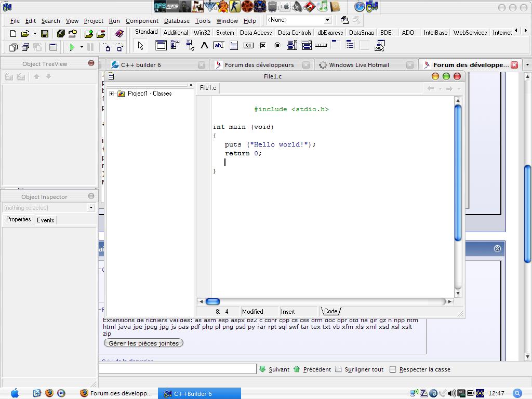The height and width of the screenshot is (399, 532).
Task: Select the Memo component icon
Action: pos(234,45)
